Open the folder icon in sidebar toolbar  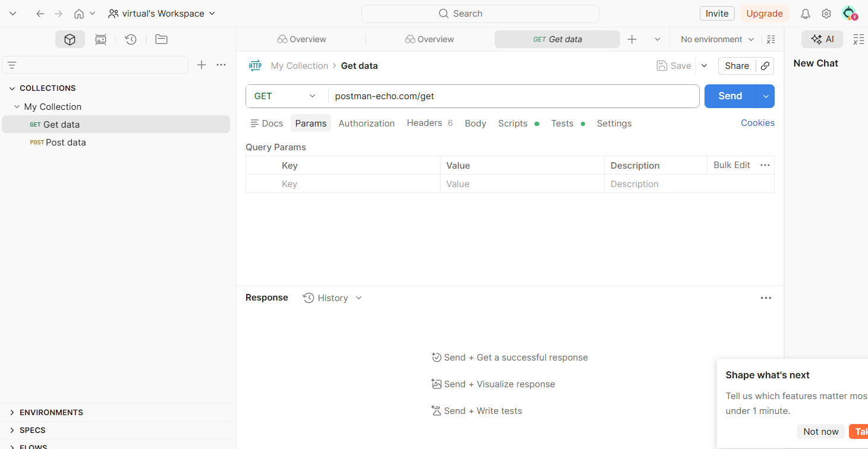pyautogui.click(x=161, y=39)
